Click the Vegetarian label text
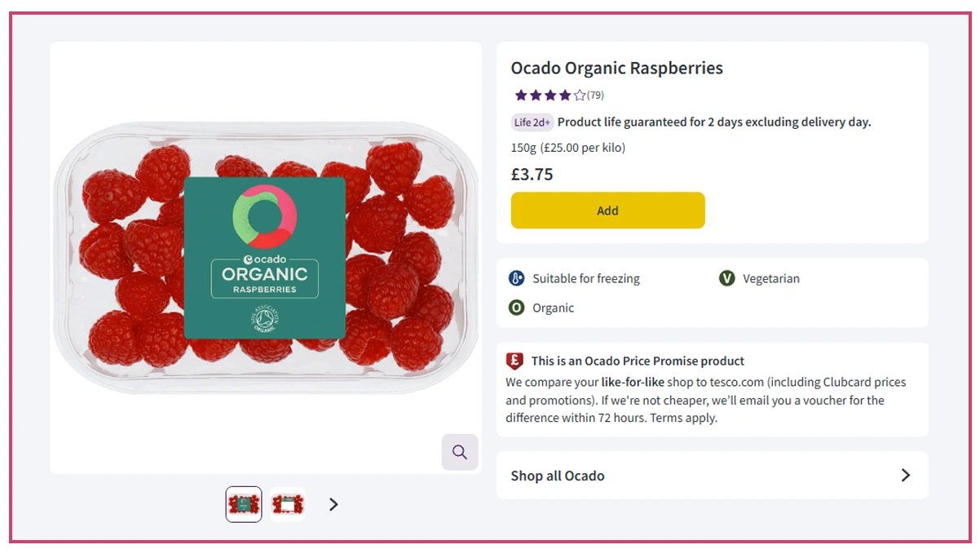Screen dimensions: 980x558 [x=770, y=278]
